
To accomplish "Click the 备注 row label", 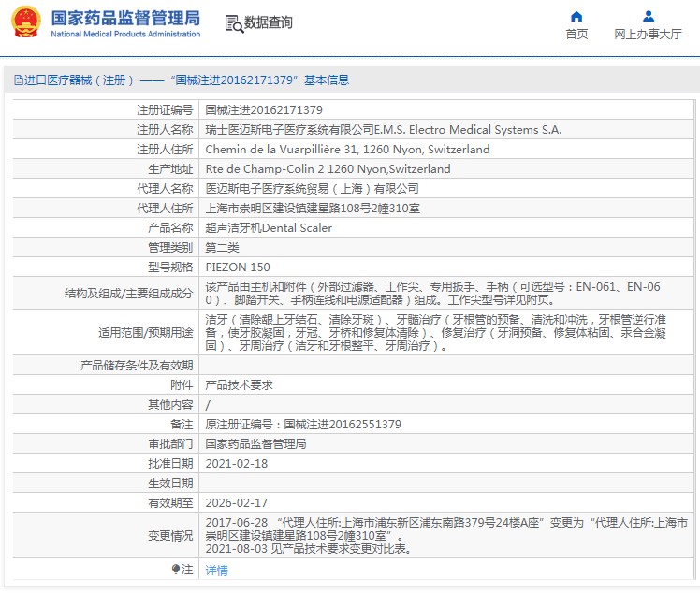I will [182, 424].
